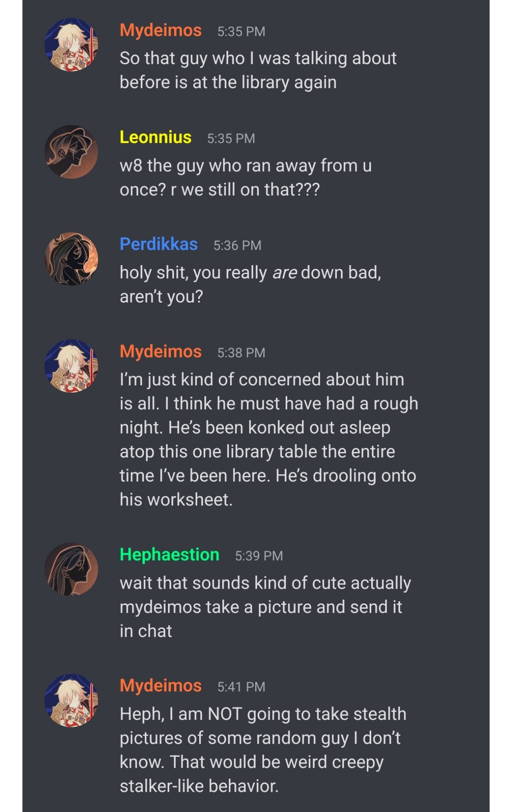Click the "w8 the guy who ran away" message
This screenshot has height=812, width=512.
(x=245, y=177)
